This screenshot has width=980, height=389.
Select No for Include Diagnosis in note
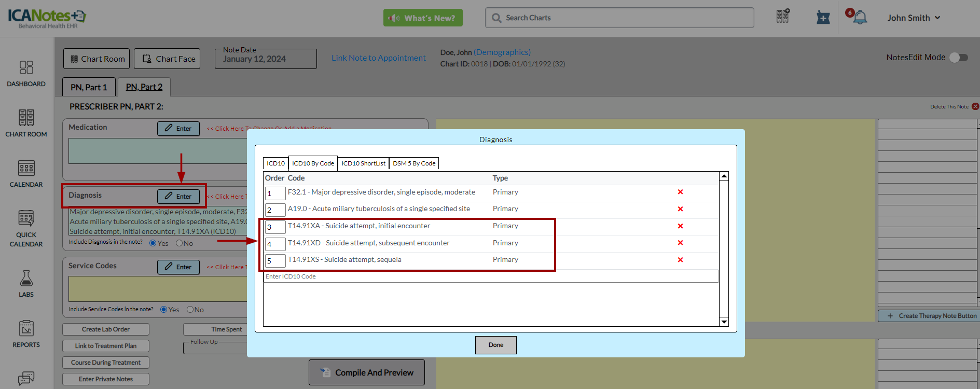pyautogui.click(x=179, y=243)
